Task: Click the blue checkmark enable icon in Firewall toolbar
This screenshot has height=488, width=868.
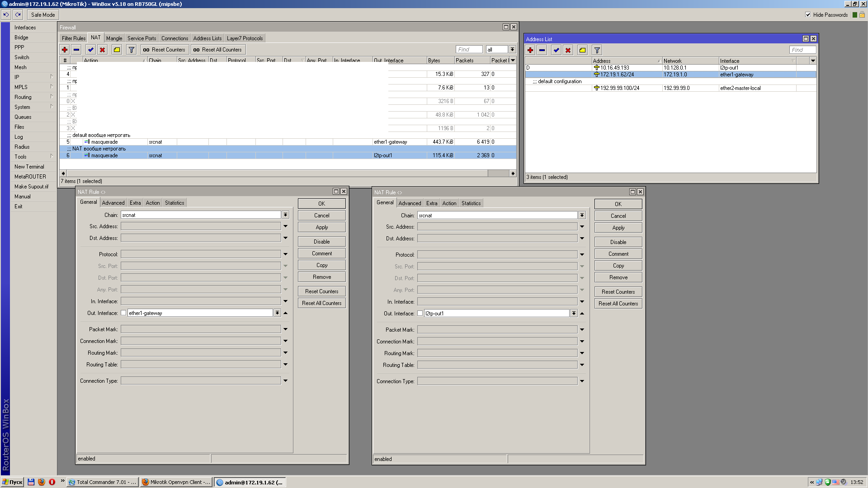Action: tap(91, 50)
